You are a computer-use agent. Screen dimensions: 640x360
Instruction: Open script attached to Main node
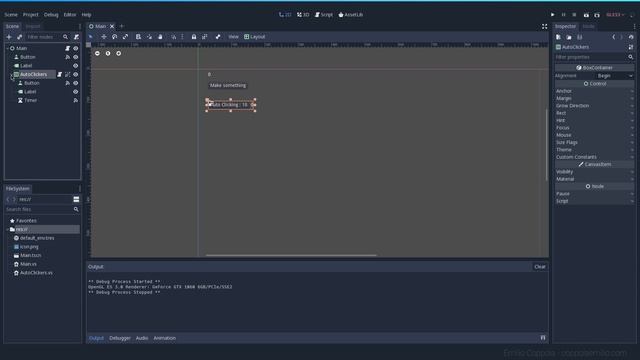(x=67, y=48)
